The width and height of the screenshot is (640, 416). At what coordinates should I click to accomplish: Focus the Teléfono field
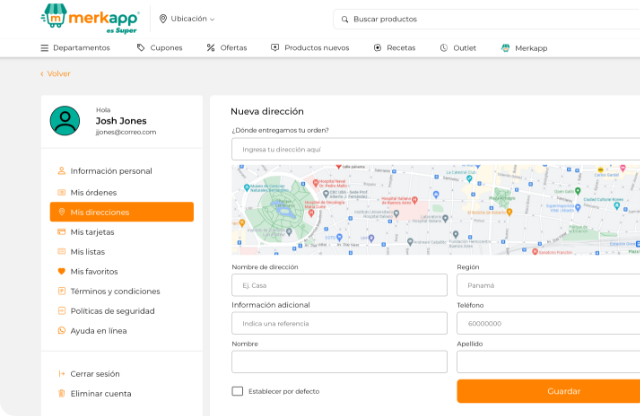(548, 323)
